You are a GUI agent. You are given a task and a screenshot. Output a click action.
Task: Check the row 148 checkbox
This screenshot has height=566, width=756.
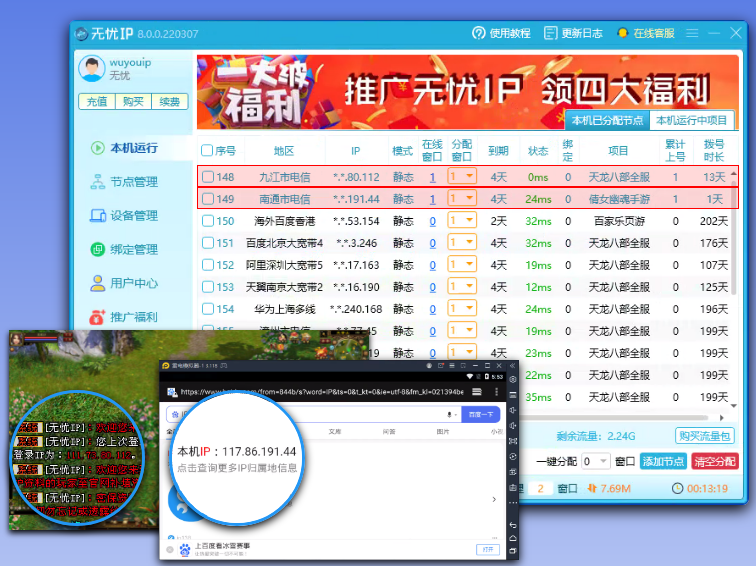pyautogui.click(x=208, y=177)
